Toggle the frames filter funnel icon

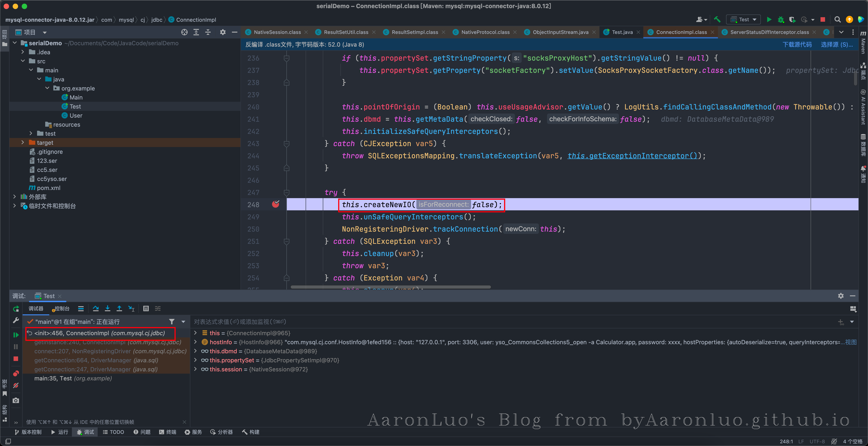172,322
